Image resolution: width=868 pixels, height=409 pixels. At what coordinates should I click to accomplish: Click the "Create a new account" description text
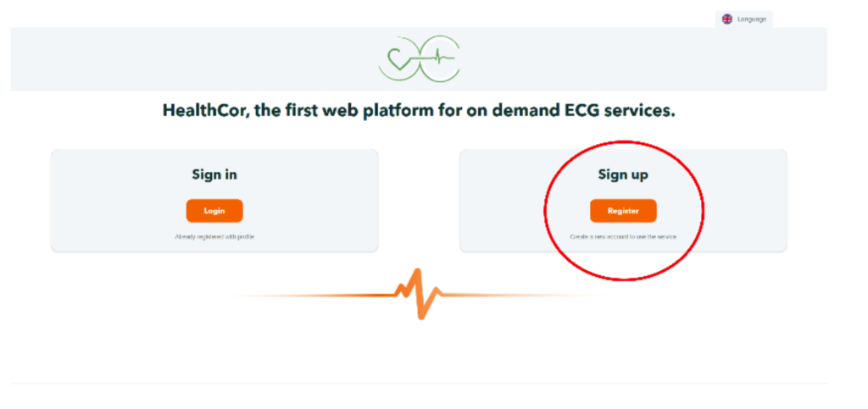coord(623,236)
